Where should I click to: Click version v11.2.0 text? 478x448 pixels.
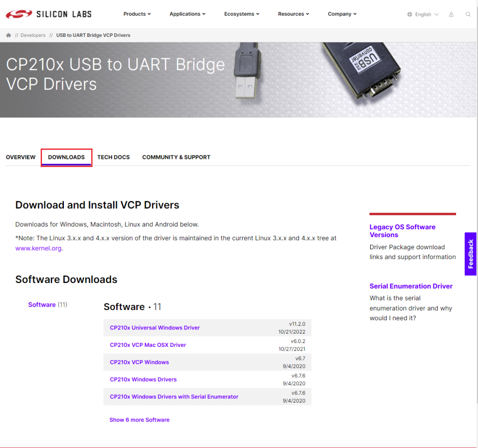coord(297,324)
